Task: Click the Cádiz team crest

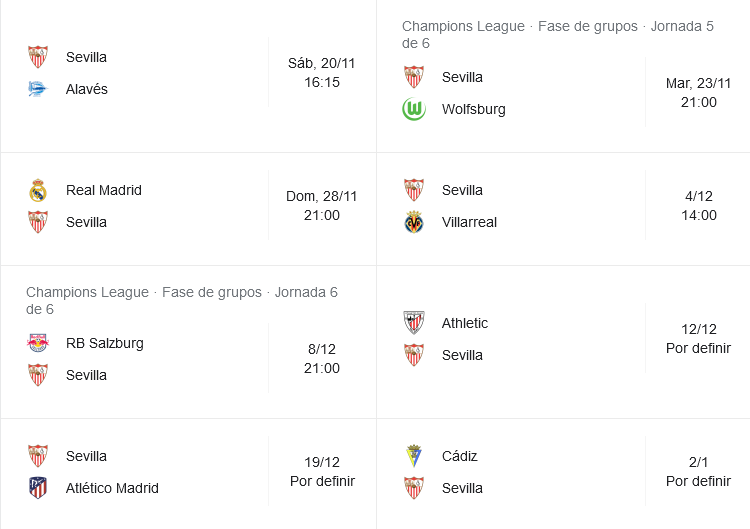Action: [x=414, y=456]
